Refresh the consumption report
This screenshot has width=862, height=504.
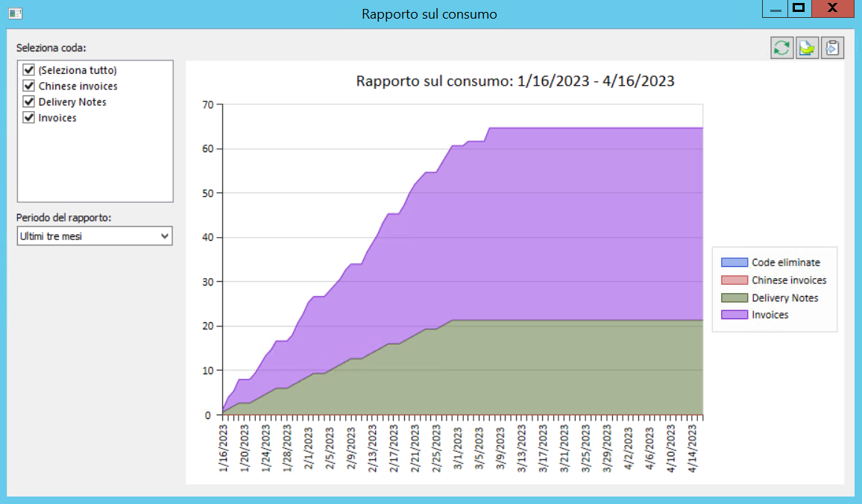781,47
